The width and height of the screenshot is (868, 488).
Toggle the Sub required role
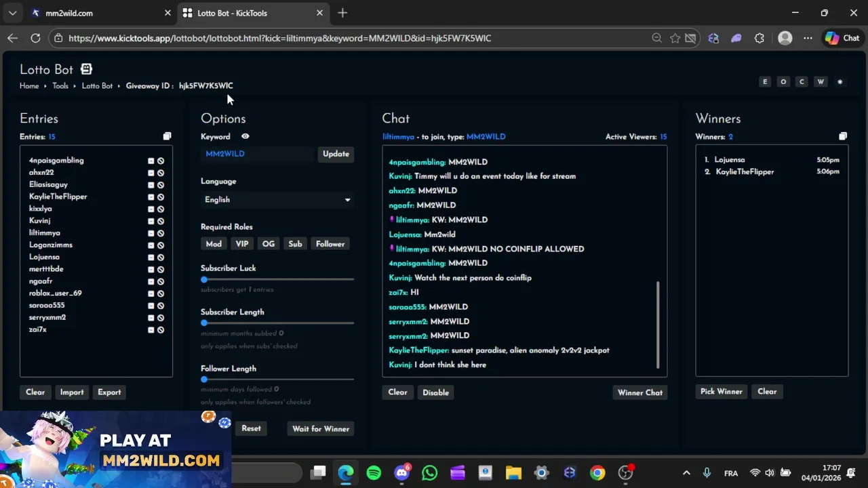pyautogui.click(x=295, y=244)
